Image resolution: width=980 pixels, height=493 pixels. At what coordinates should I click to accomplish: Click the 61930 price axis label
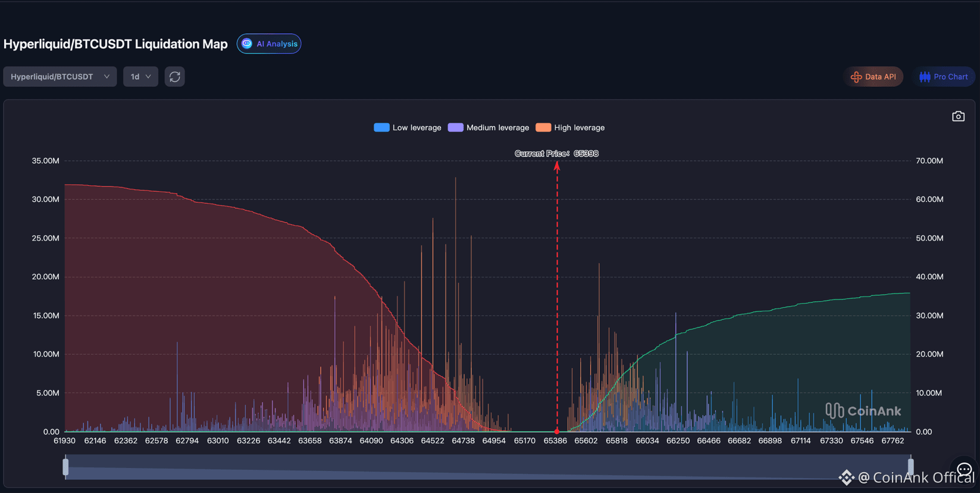pyautogui.click(x=64, y=441)
